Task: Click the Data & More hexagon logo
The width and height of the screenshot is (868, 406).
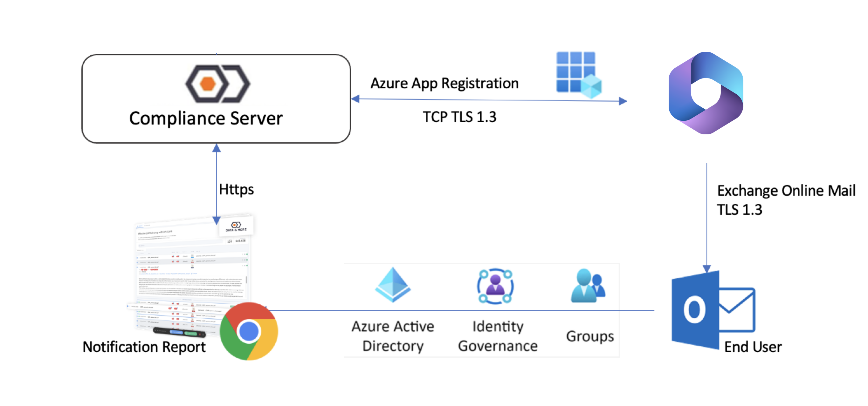Action: coord(218,84)
